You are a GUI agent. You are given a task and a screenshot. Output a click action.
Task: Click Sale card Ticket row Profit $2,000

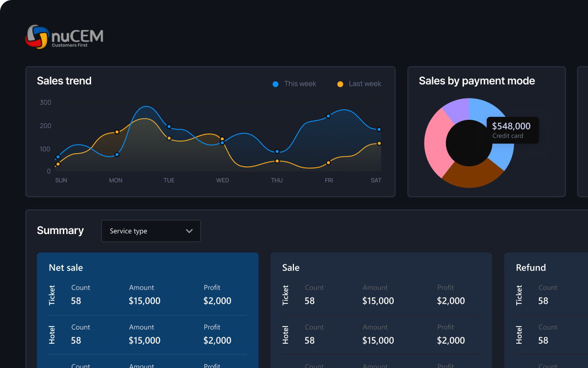[451, 301]
